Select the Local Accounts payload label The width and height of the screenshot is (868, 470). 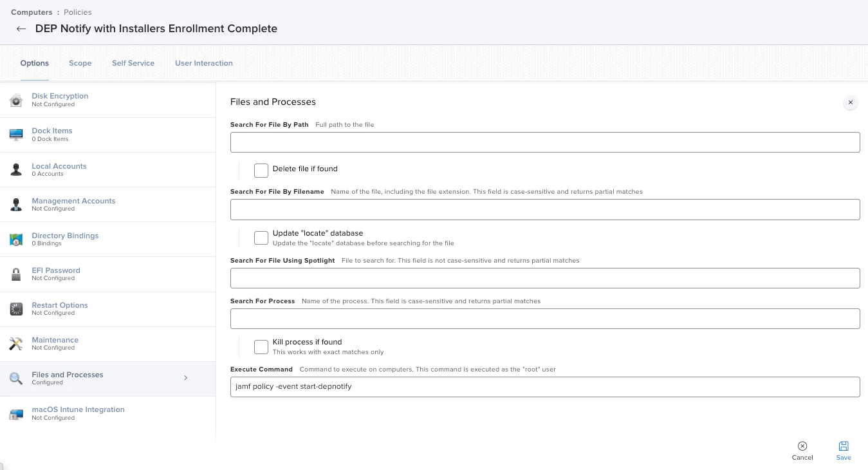tap(59, 166)
